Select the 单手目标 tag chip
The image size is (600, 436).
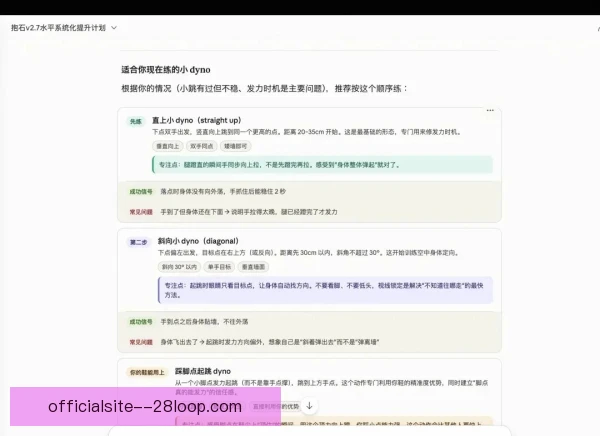coord(219,267)
